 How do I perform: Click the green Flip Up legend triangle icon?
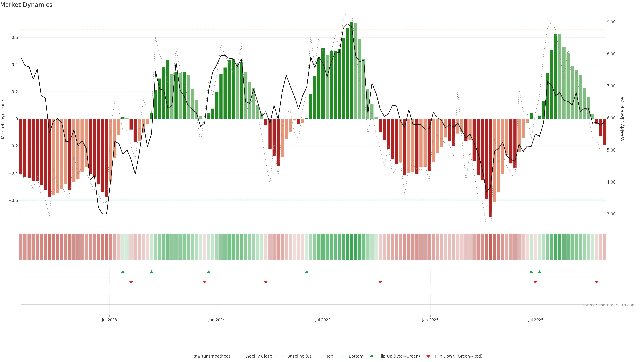pos(372,356)
